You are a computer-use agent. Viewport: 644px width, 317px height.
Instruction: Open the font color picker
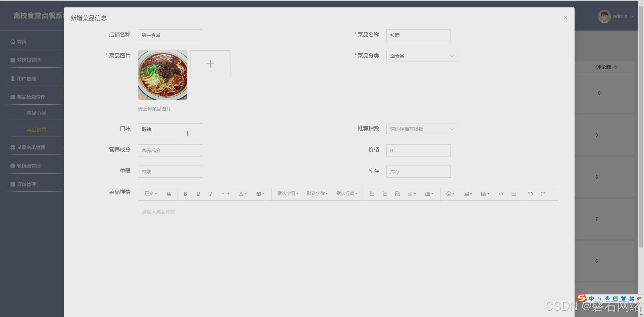[243, 194]
